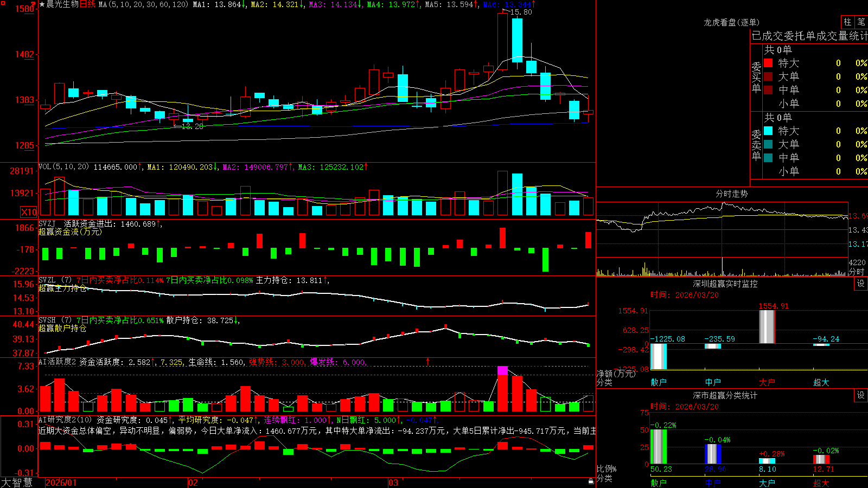868x488 pixels.
Task: Click the padlock icon below the chart
Action: (x=591, y=481)
